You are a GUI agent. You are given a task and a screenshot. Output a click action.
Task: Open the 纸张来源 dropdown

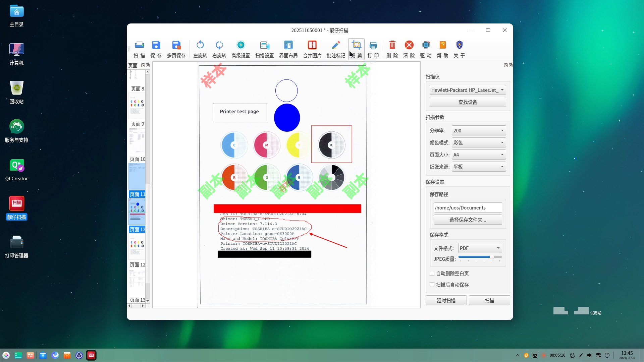tap(479, 167)
